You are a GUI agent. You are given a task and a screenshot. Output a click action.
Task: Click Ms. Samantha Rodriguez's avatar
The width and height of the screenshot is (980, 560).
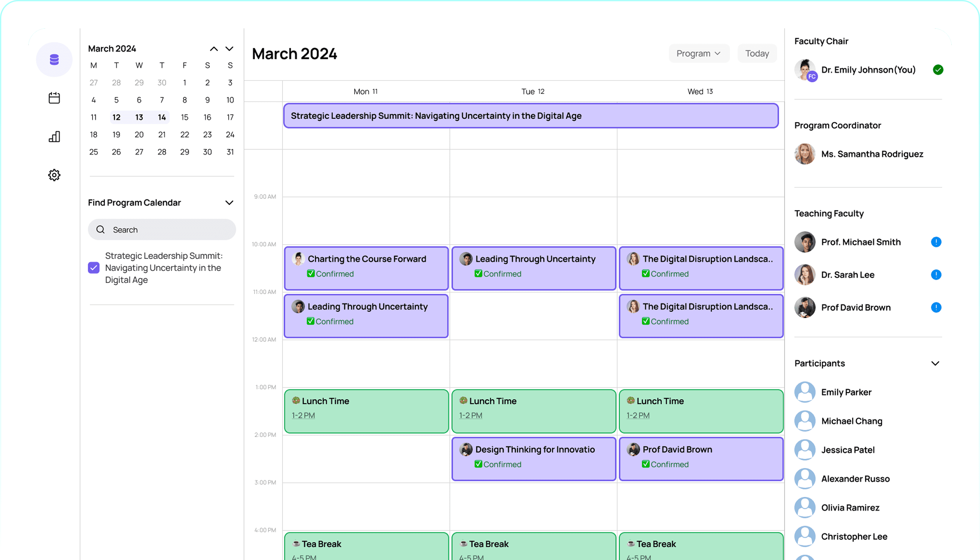point(805,154)
